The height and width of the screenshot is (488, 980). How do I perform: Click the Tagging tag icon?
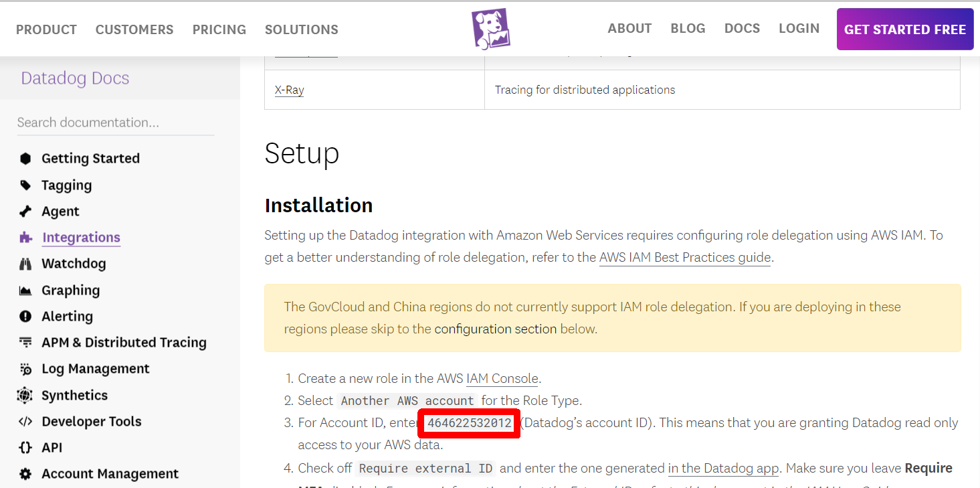(25, 185)
